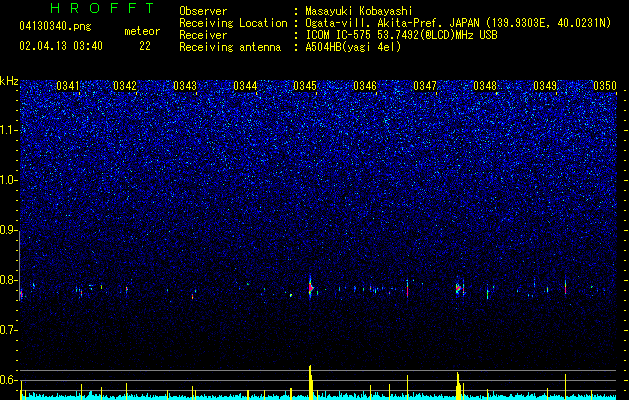
Task: Click the 0343 time marker
Action: tap(185, 86)
